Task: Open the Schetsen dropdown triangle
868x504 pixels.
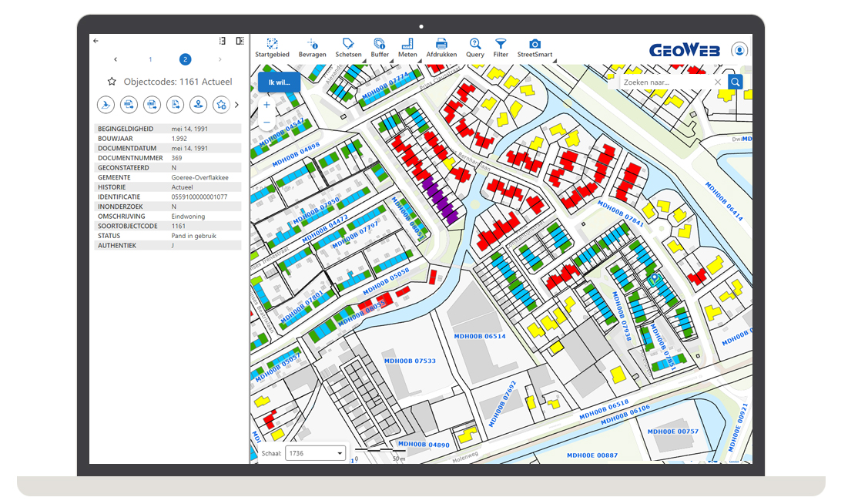Action: pyautogui.click(x=364, y=61)
